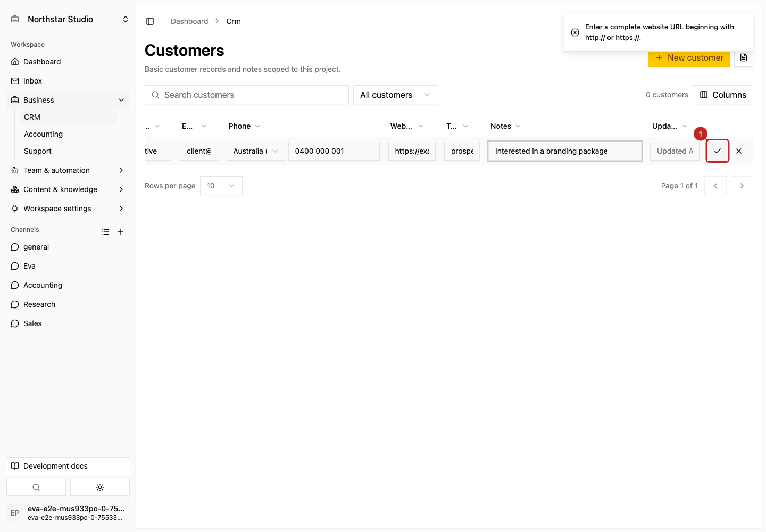Open the Sales channel

coord(68,323)
